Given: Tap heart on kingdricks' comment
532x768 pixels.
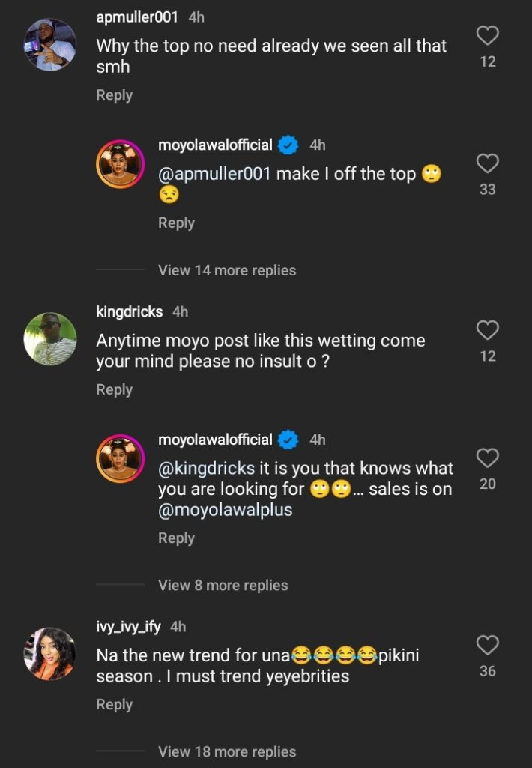Looking at the screenshot, I should pos(488,331).
